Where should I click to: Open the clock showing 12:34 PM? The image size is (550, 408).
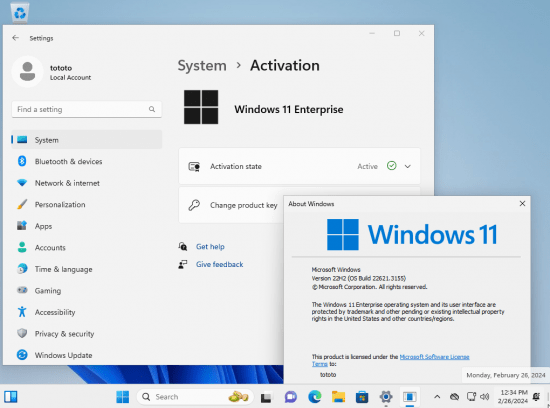[x=512, y=397]
